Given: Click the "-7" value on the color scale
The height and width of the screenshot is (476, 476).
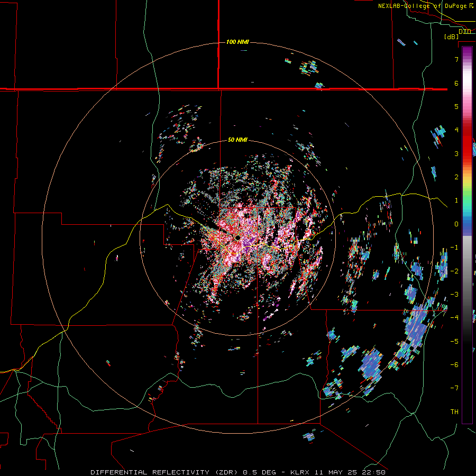Looking at the screenshot, I should click(x=454, y=388).
